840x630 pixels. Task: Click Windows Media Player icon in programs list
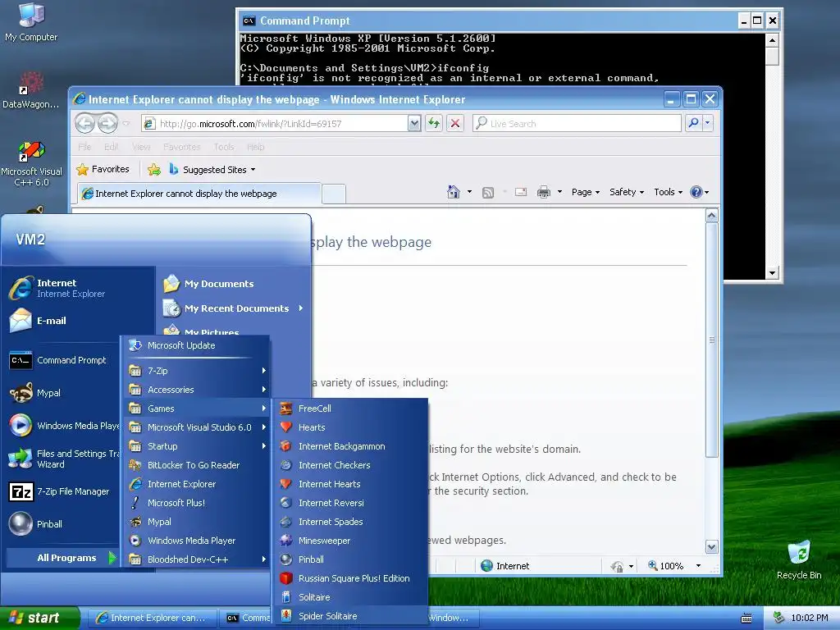click(x=135, y=541)
